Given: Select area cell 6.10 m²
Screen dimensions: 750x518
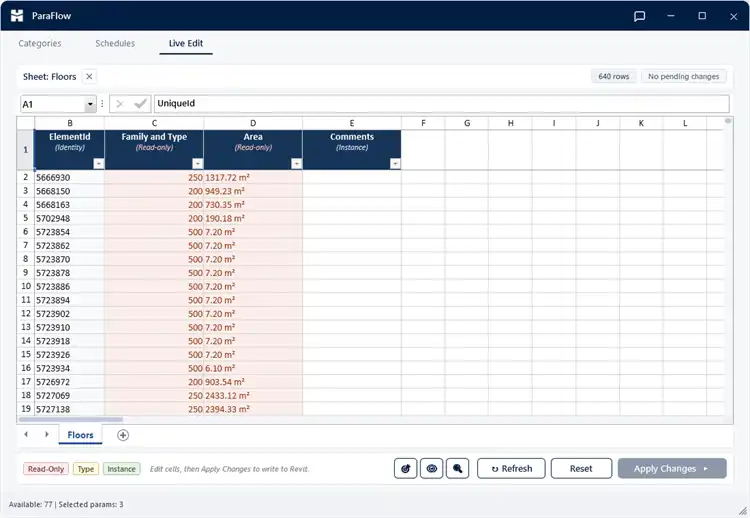Looking at the screenshot, I should pyautogui.click(x=253, y=368).
